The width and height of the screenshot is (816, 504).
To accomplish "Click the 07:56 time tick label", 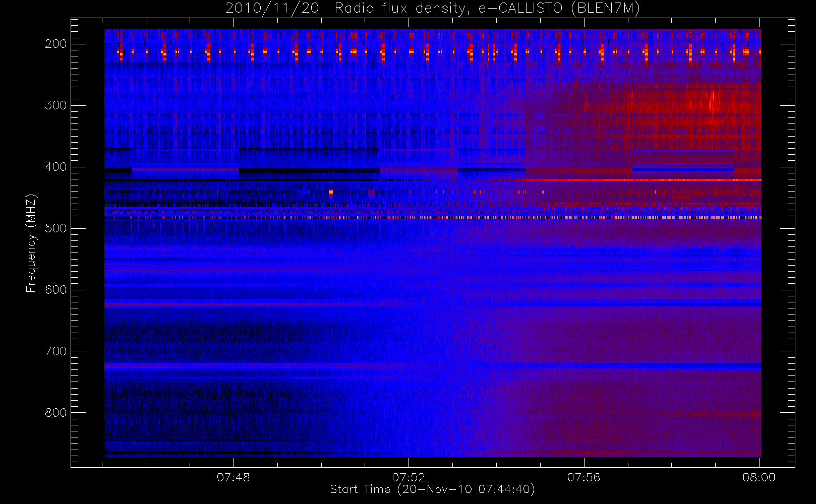I will 584,477.
